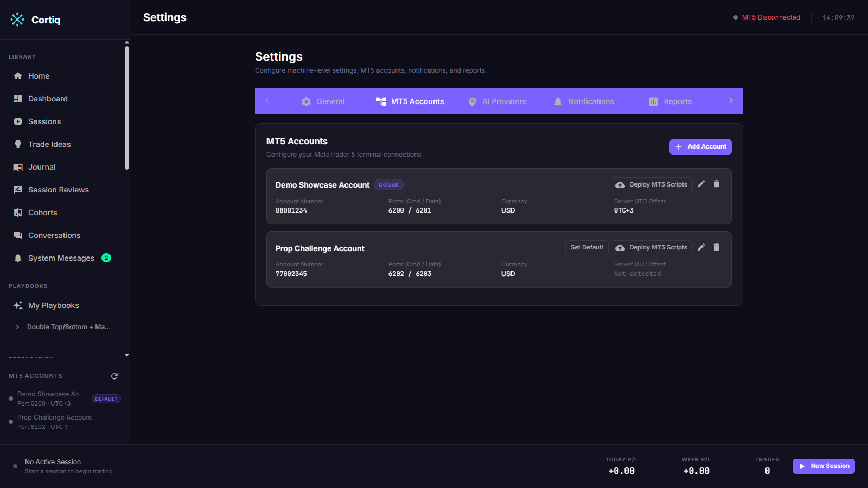The width and height of the screenshot is (868, 488).
Task: Click ports value 6200 / 6201
Action: coord(410,210)
